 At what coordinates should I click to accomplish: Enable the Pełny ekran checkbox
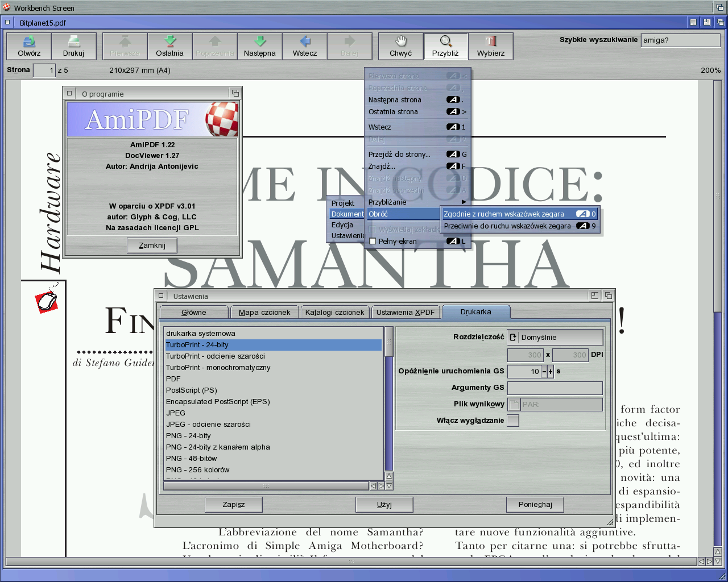point(373,242)
